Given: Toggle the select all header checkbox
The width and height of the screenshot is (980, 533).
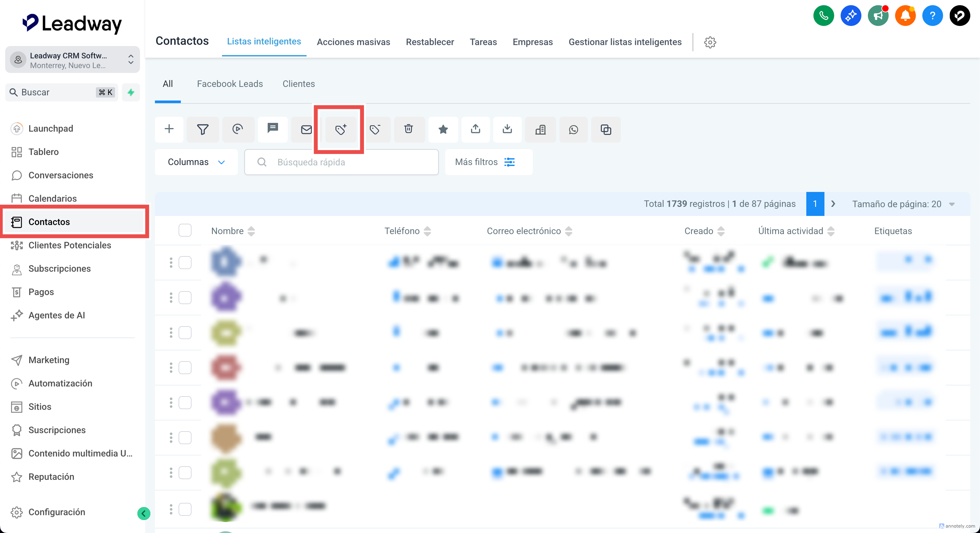Looking at the screenshot, I should (185, 230).
